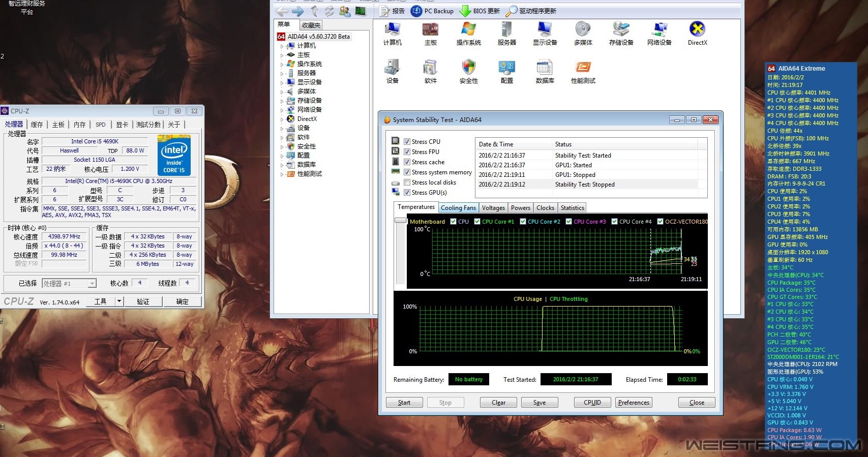Open the 缓存 tab in CPU-Z

click(37, 125)
